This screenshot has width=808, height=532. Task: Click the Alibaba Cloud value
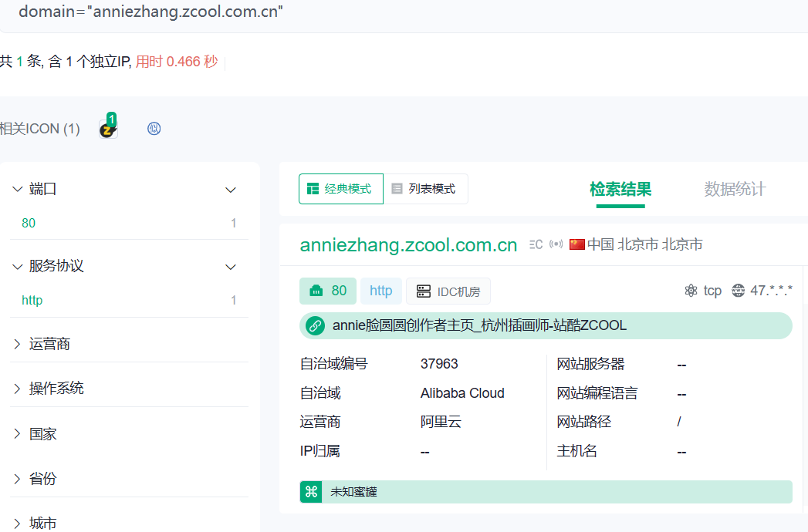(462, 393)
